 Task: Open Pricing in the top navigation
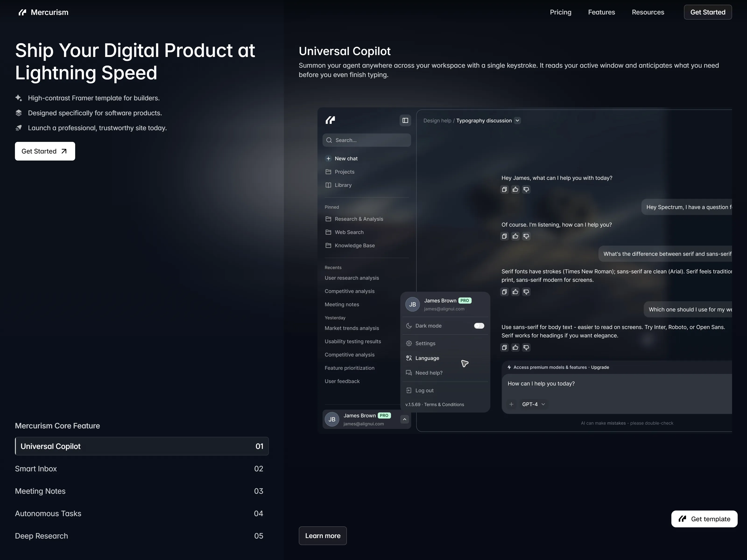coord(560,12)
